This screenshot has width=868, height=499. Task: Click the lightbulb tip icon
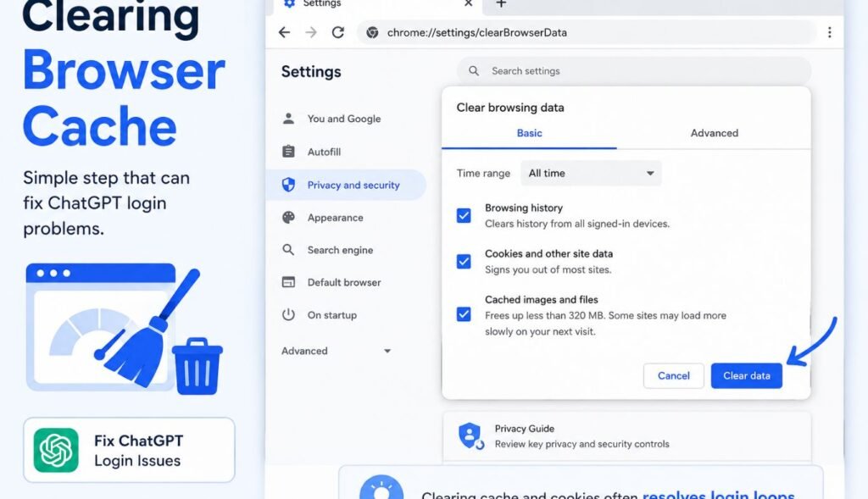point(382,487)
